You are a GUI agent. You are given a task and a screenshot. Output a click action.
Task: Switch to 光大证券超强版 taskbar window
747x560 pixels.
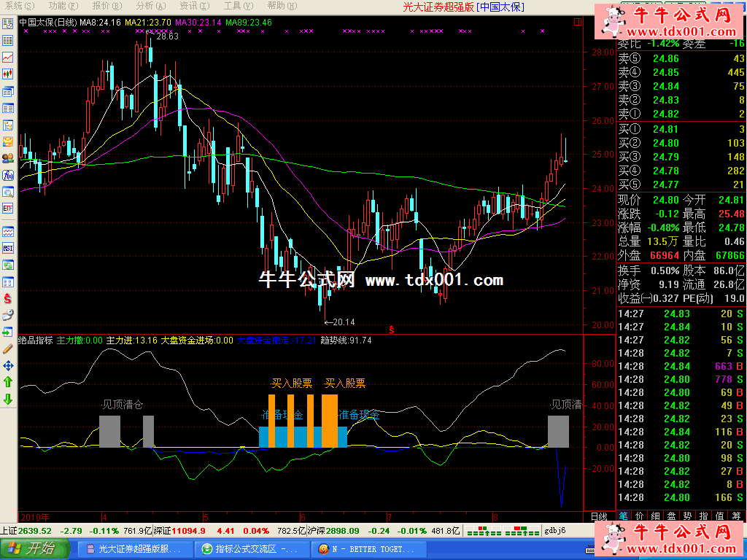[133, 549]
